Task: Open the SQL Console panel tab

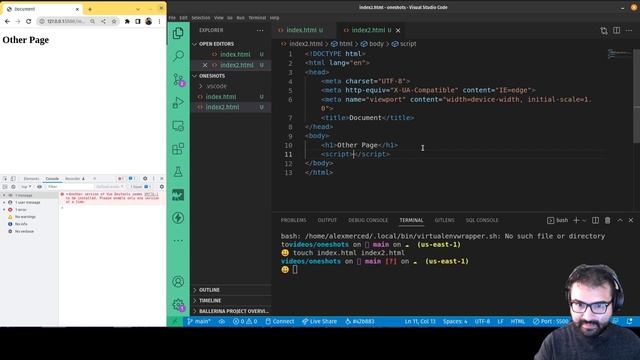Action: [x=482, y=220]
